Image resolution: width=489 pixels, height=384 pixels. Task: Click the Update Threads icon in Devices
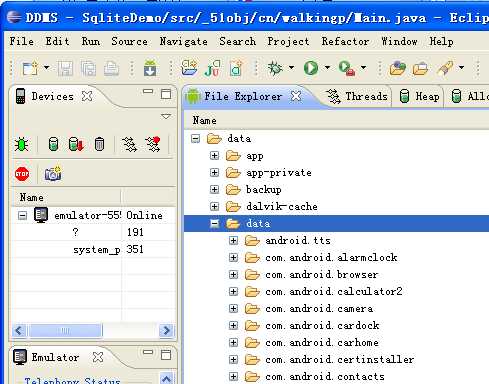(x=129, y=144)
